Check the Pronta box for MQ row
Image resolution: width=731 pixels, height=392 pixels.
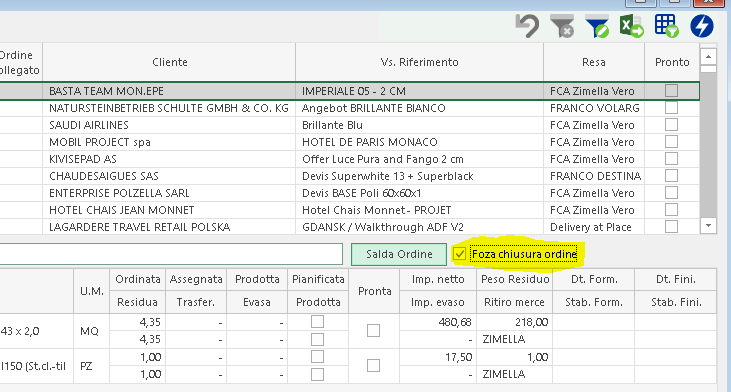click(373, 330)
